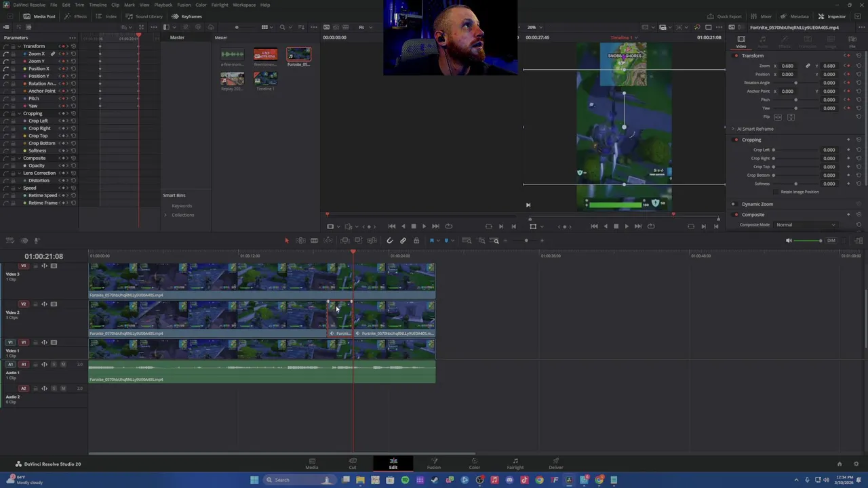Click the flip horizontal icon
The height and width of the screenshot is (488, 868).
(778, 117)
